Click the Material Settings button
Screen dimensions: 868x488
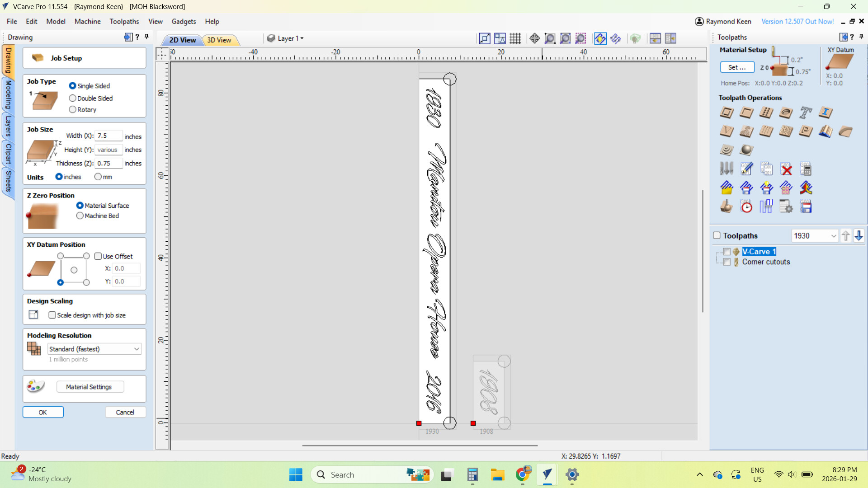89,387
